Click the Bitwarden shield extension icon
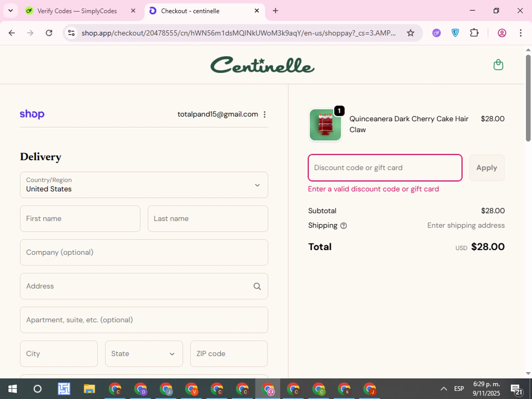Image resolution: width=532 pixels, height=399 pixels. (455, 33)
